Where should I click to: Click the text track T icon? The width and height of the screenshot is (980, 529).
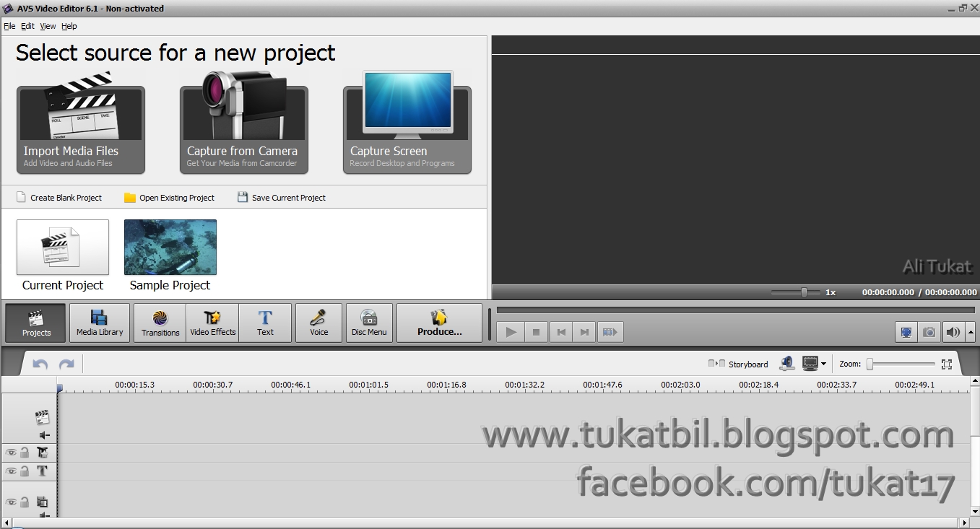[x=43, y=471]
